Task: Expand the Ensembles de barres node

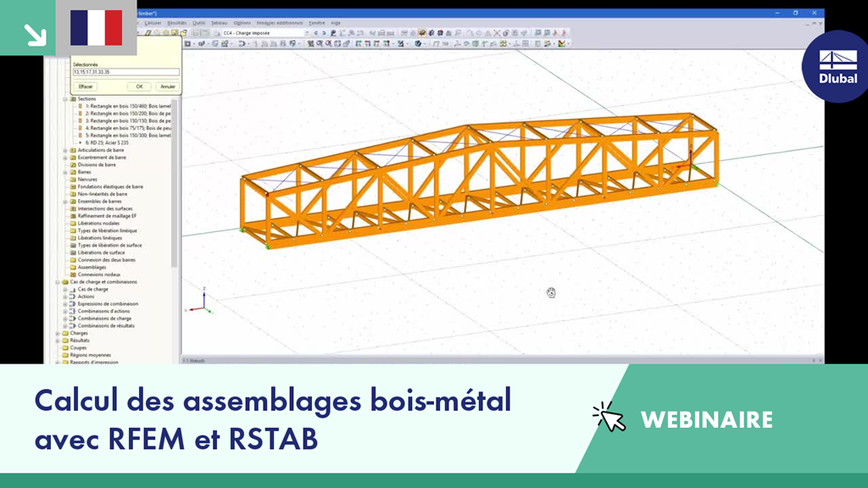Action: (65, 202)
